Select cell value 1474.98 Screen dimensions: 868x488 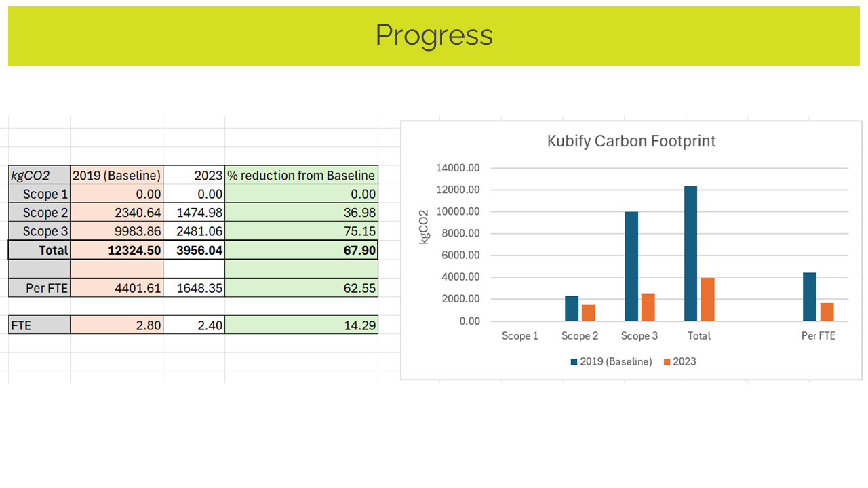coord(194,213)
